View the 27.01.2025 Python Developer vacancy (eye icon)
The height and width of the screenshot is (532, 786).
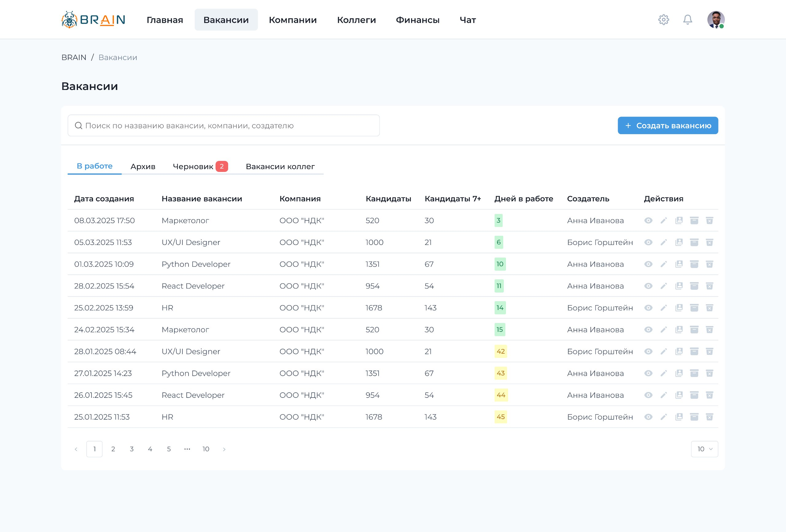point(648,373)
